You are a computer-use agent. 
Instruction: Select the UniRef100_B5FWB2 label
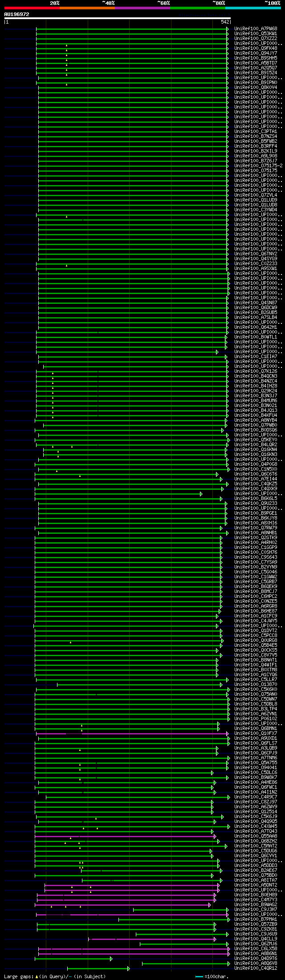pyautogui.click(x=256, y=141)
